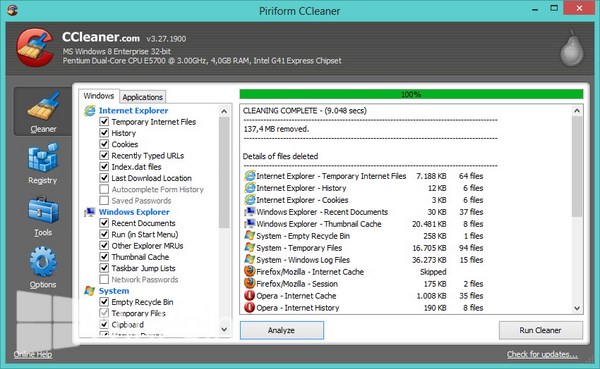Enable Saved Passwords checkbox
600x369 pixels.
pos(104,201)
